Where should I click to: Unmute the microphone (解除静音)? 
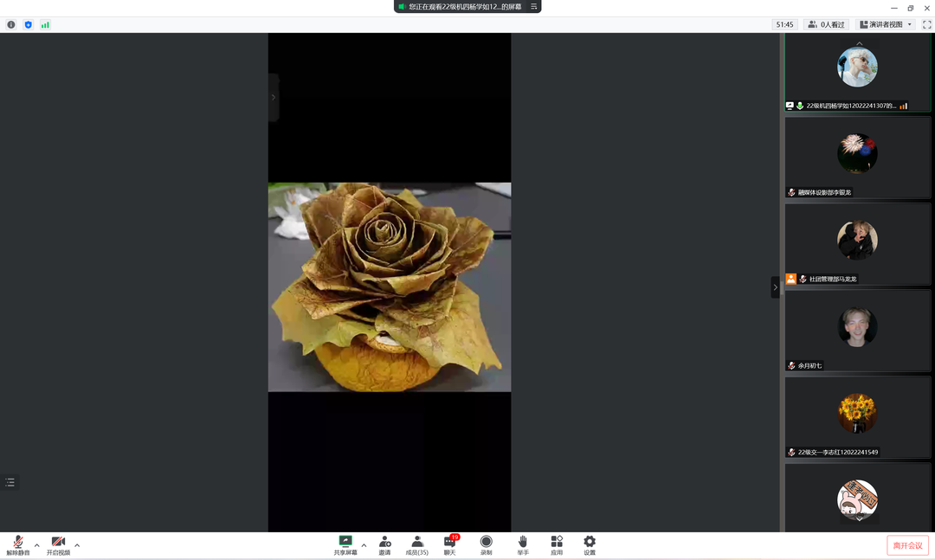click(x=17, y=544)
